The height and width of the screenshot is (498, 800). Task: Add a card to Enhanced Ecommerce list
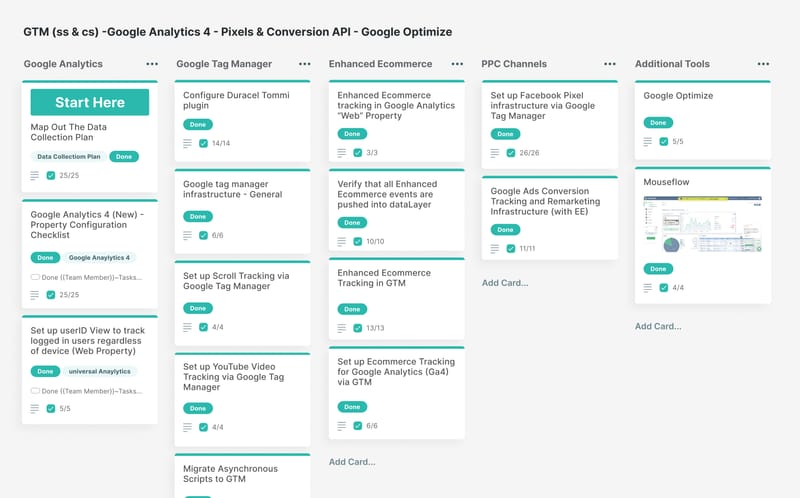point(352,462)
